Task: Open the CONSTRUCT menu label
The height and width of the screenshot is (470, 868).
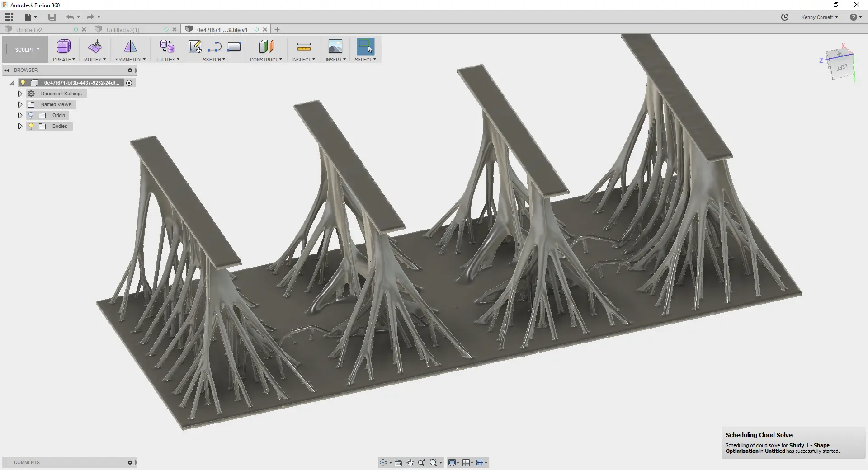Action: click(266, 60)
